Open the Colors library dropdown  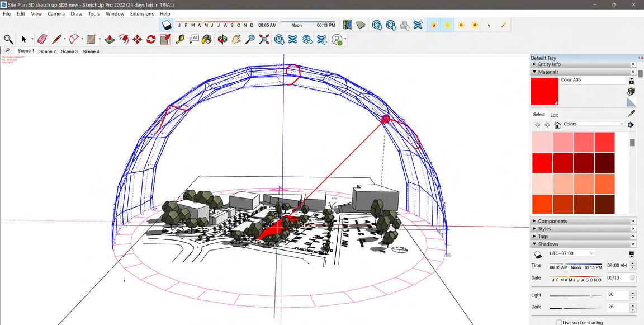click(594, 124)
